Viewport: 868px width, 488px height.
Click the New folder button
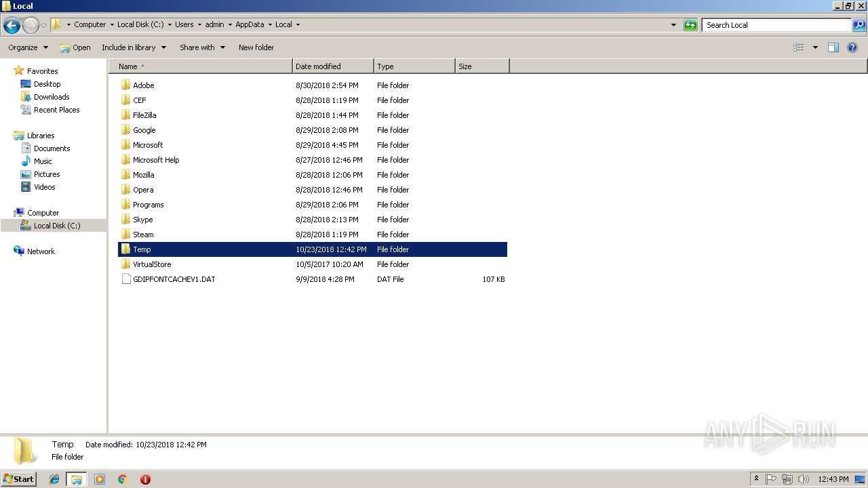point(256,47)
